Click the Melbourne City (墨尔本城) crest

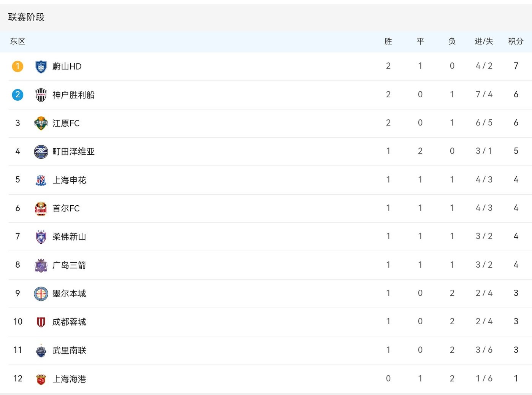[x=41, y=293]
